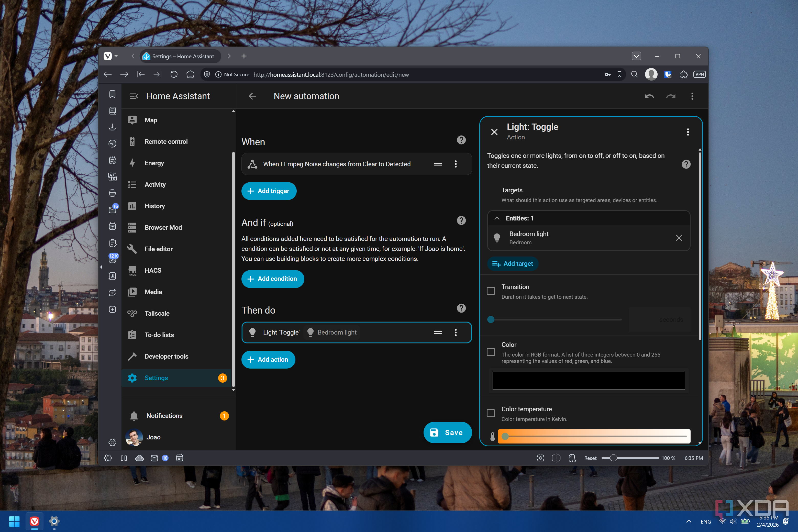Click the Add target button
The height and width of the screenshot is (532, 798).
point(513,264)
